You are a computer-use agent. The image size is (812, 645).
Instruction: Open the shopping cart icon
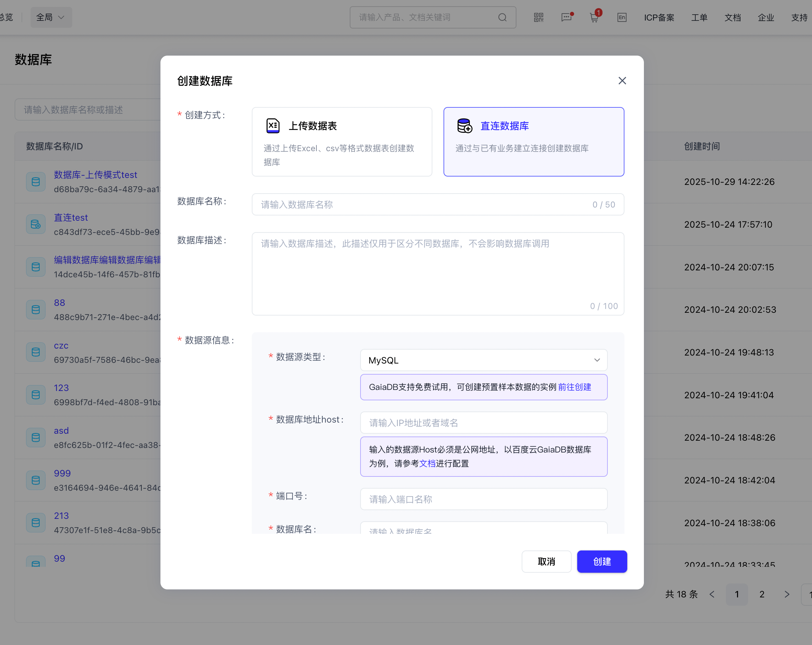(594, 17)
